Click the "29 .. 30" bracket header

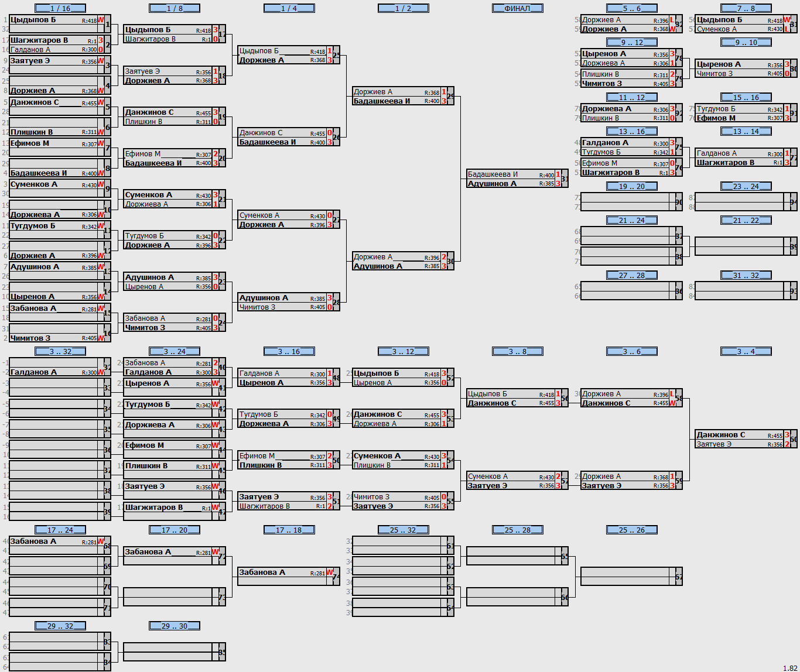[175, 626]
